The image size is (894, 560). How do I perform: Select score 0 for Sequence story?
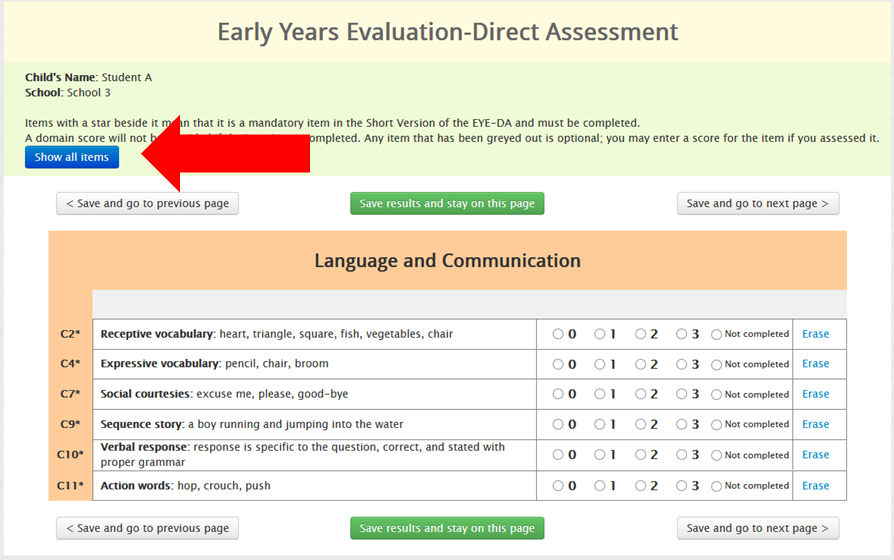click(x=558, y=424)
